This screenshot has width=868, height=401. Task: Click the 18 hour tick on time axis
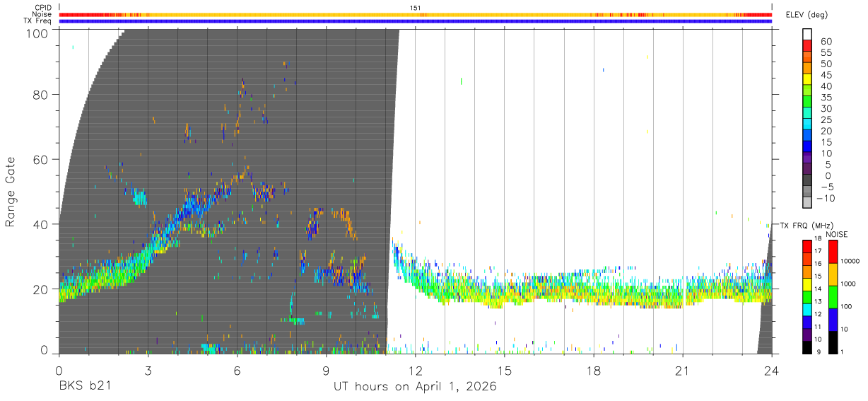point(594,370)
